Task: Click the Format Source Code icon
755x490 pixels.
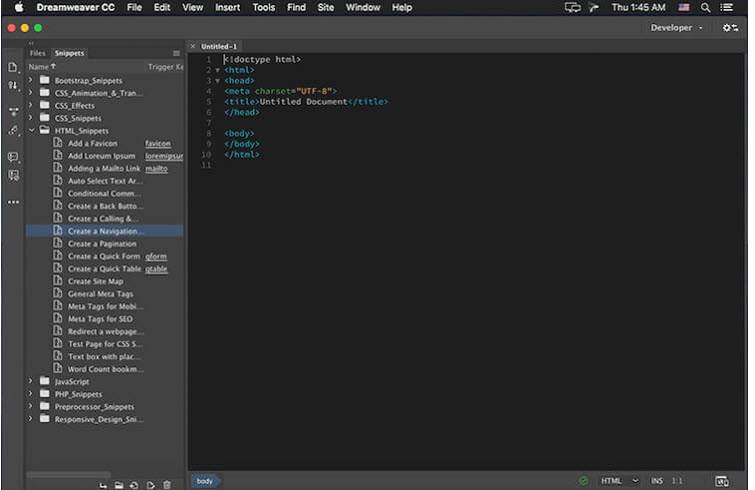Action: coord(13,130)
